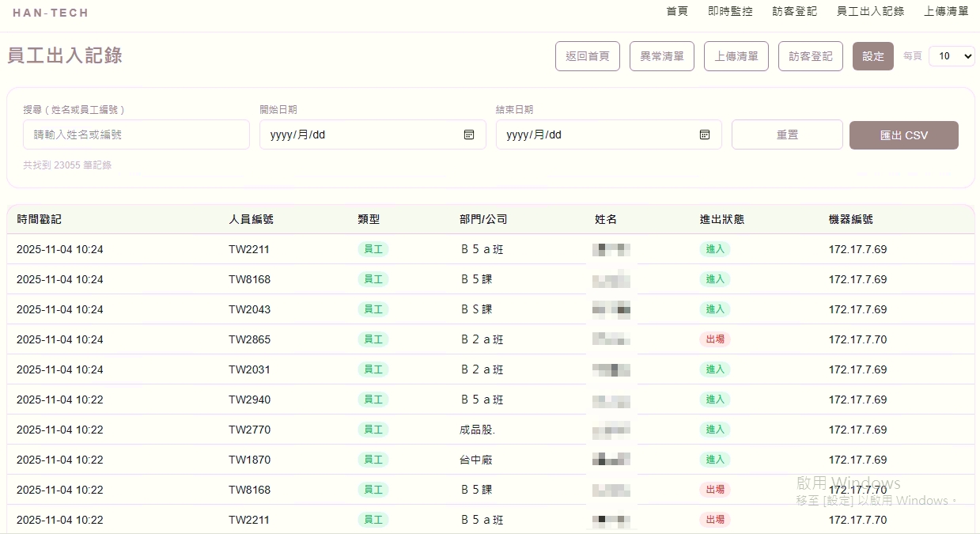Click the red 出場 status badge for TW2865
This screenshot has width=980, height=534.
click(714, 339)
